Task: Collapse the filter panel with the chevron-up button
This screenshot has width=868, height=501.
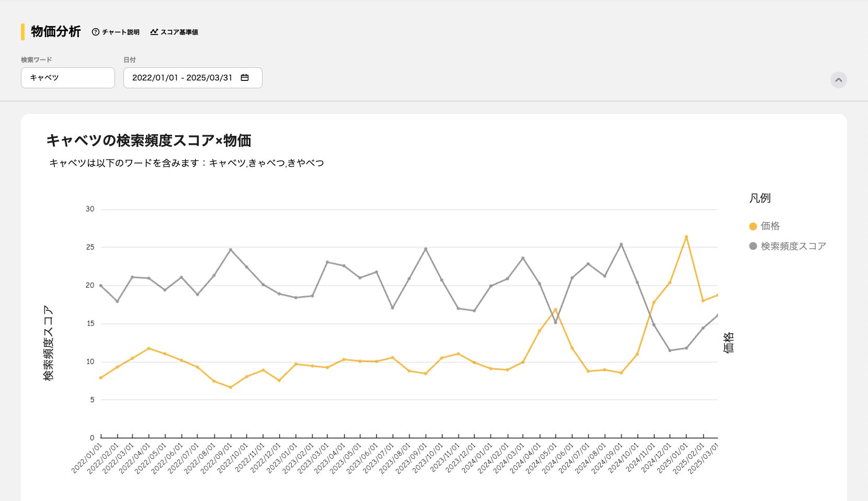Action: 838,80
